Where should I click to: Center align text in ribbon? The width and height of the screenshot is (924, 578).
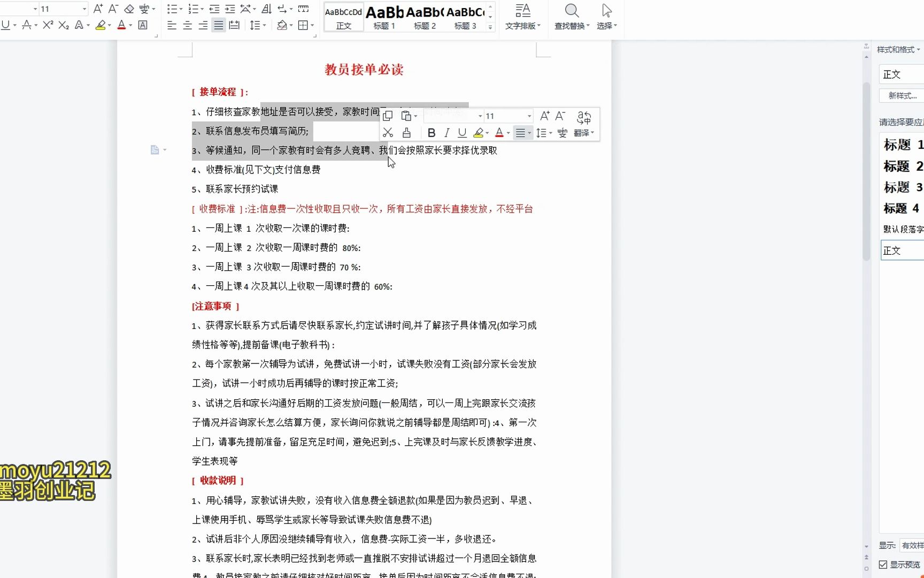coord(187,25)
